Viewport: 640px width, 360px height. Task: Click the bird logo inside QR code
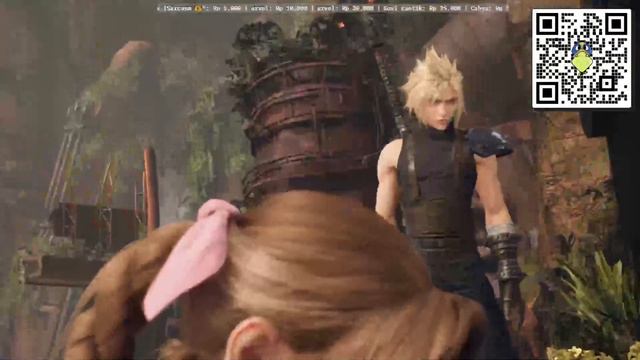[582, 57]
